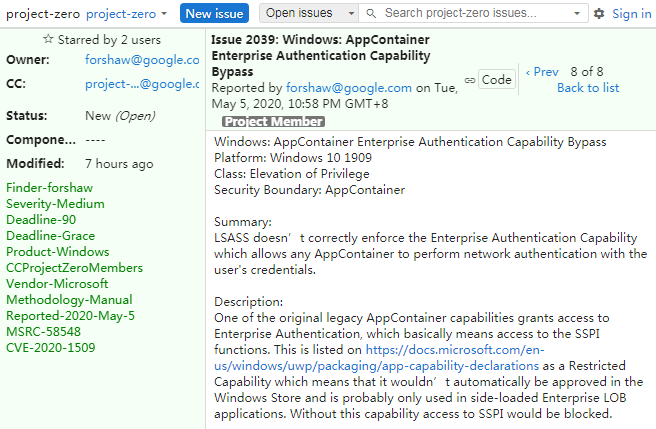Sign in to the account
This screenshot has height=429, width=656.
[631, 14]
